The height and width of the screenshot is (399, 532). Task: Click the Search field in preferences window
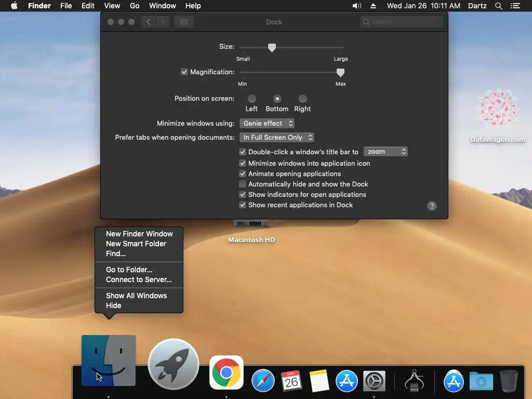[x=402, y=22]
